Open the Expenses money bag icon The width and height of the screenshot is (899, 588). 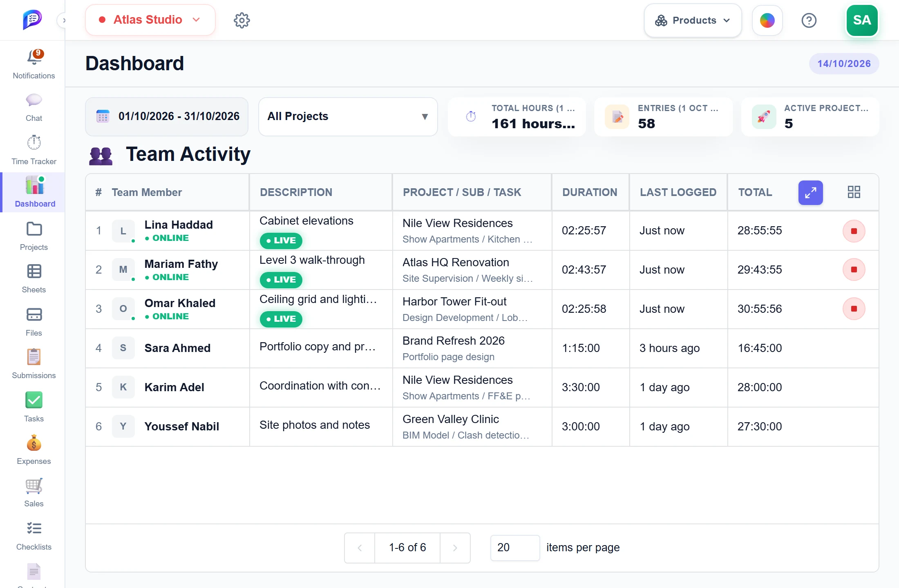(x=34, y=443)
